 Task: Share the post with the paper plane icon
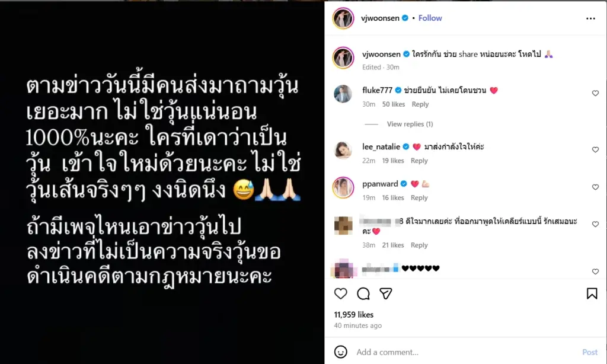point(385,293)
